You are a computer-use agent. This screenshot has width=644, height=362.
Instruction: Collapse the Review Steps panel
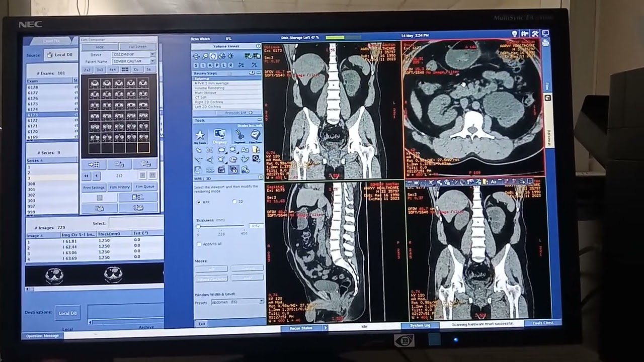[x=259, y=73]
